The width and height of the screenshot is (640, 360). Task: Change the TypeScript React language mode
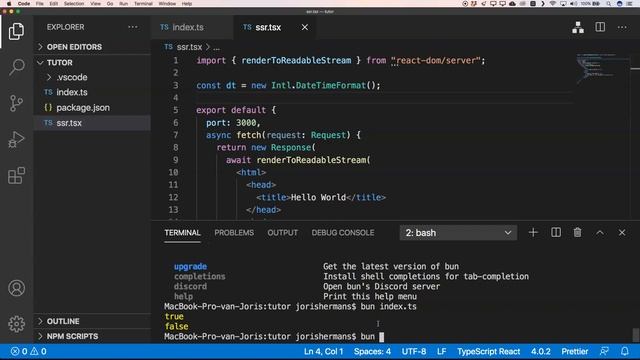coord(488,351)
